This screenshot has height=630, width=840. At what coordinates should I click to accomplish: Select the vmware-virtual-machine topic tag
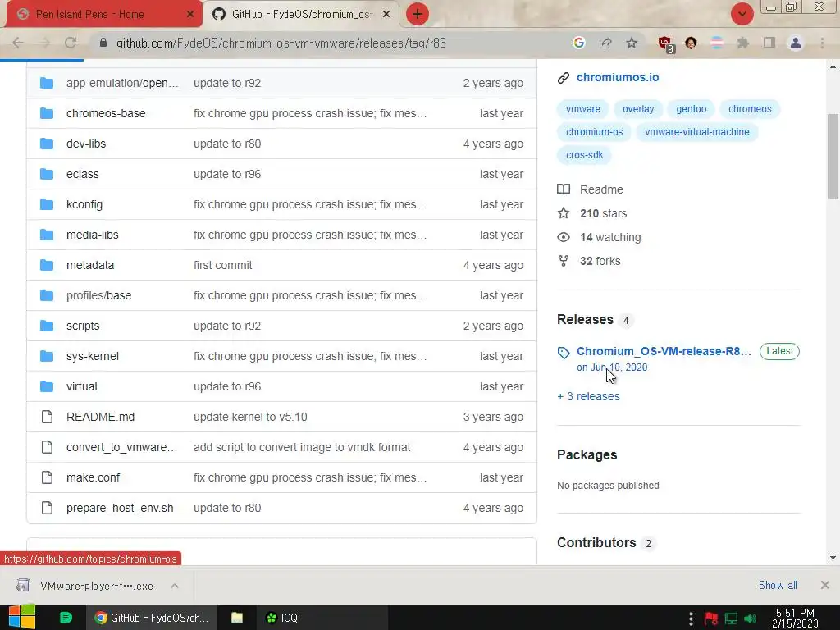(x=697, y=132)
